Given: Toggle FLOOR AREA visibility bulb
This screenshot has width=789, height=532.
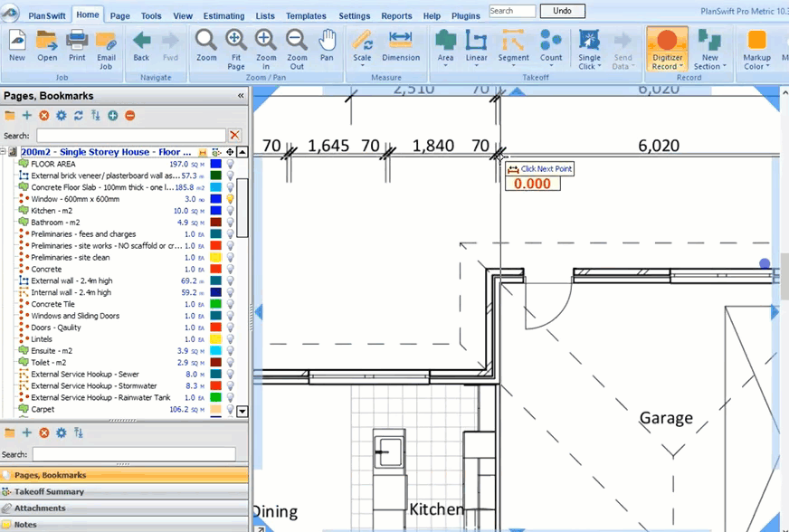Looking at the screenshot, I should point(230,164).
